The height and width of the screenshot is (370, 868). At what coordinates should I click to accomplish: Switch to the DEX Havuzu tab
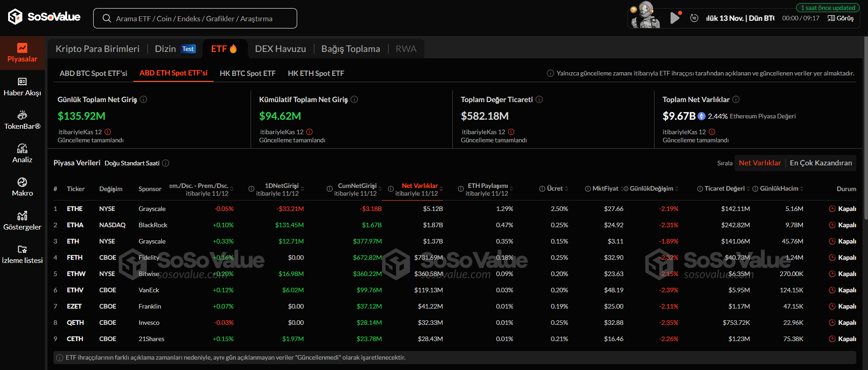coord(280,49)
